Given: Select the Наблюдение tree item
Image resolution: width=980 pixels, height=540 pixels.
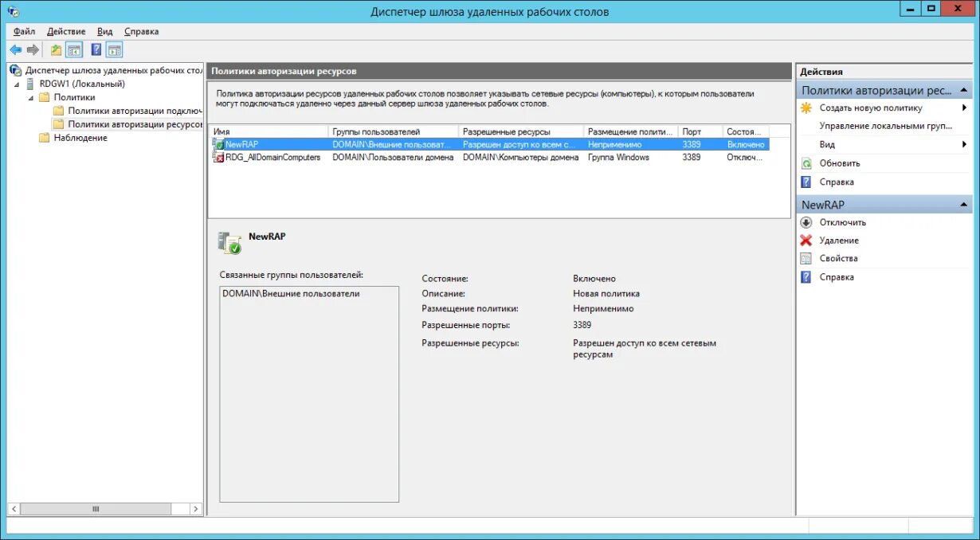Looking at the screenshot, I should click(80, 138).
